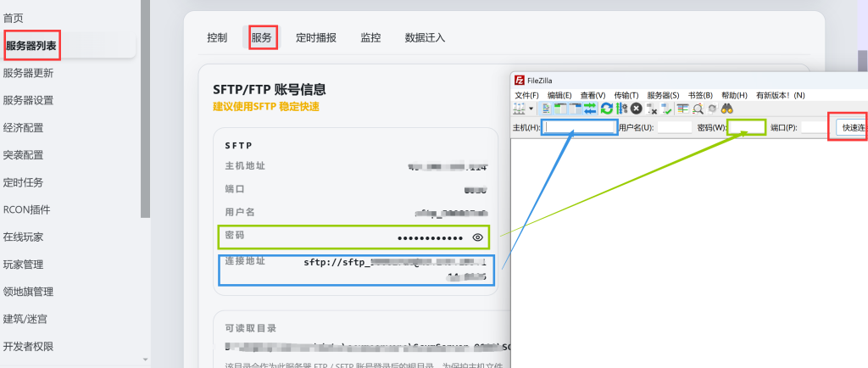Click the sidebar vertical scrollbar thumb

(x=146, y=108)
